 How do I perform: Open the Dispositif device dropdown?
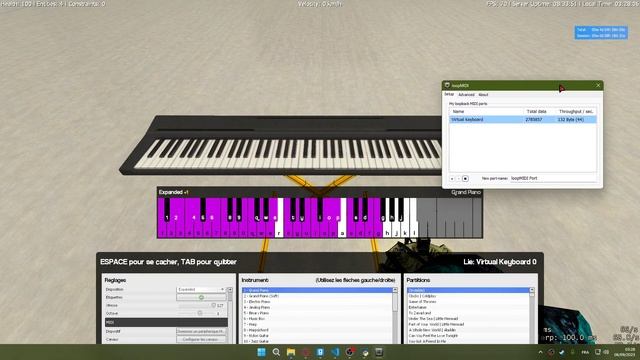tap(201, 331)
